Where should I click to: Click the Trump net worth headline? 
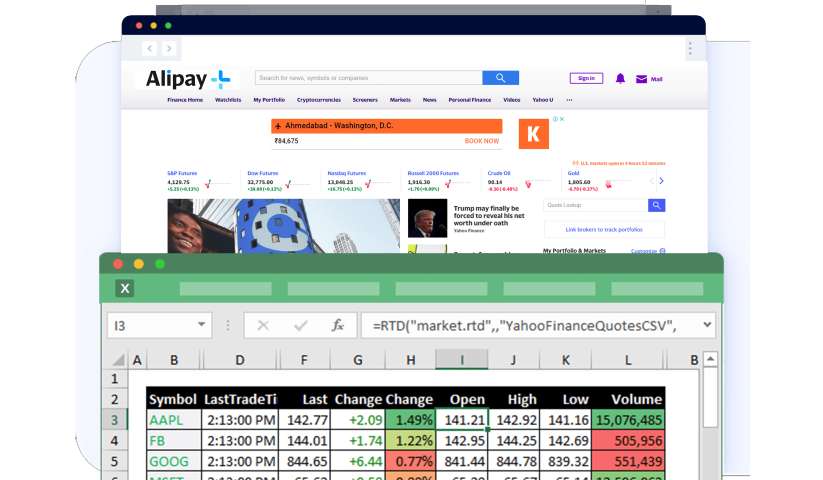pos(489,216)
